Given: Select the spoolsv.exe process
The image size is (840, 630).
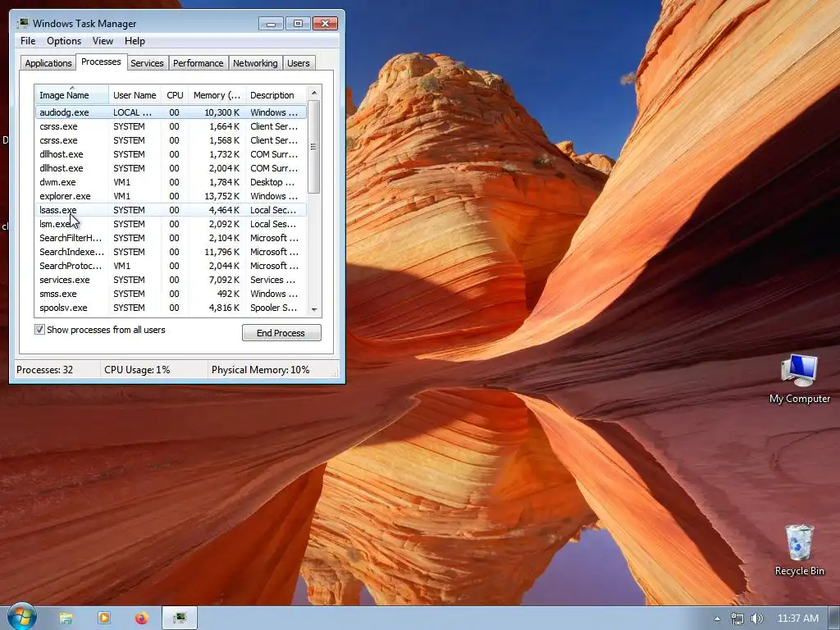Looking at the screenshot, I should coord(171,308).
